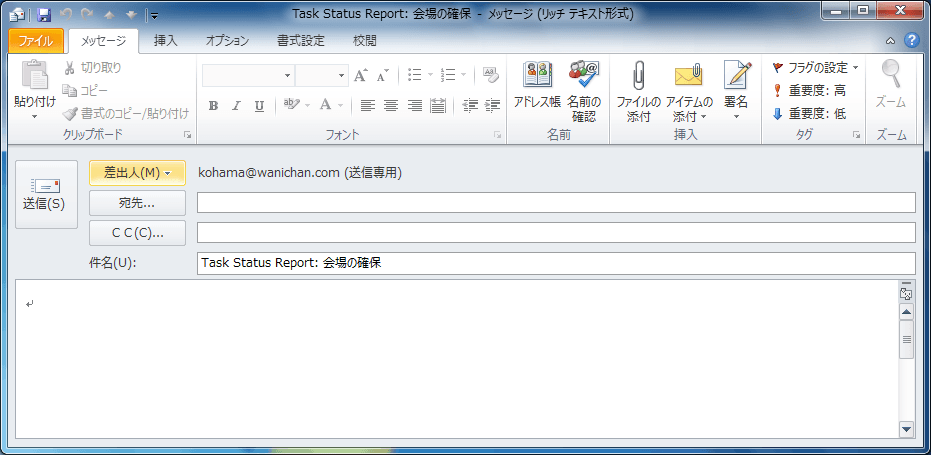931x455 pixels.
Task: Send the message with 送信(S)
Action: click(x=46, y=194)
